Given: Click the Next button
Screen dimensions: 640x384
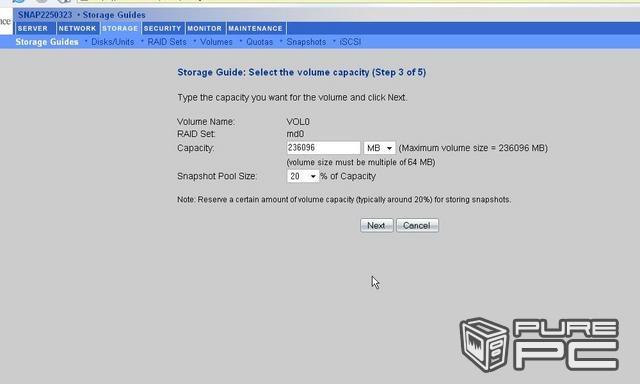Looking at the screenshot, I should tap(376, 225).
